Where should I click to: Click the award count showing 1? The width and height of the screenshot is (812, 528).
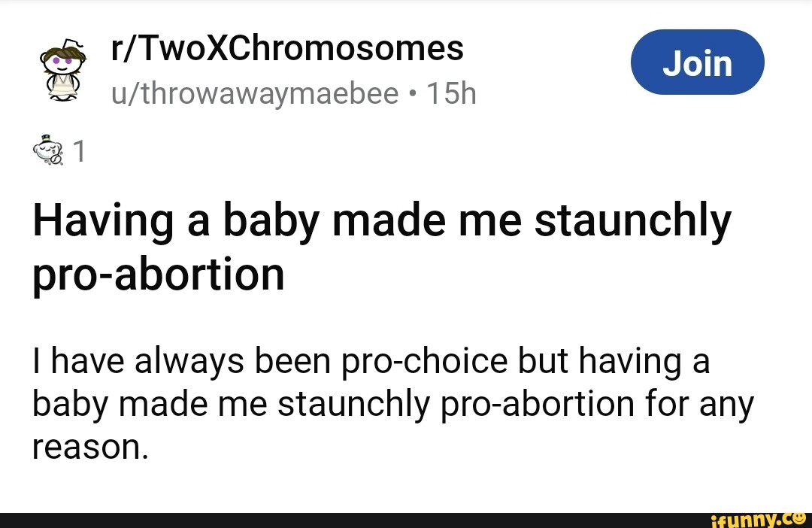click(78, 150)
